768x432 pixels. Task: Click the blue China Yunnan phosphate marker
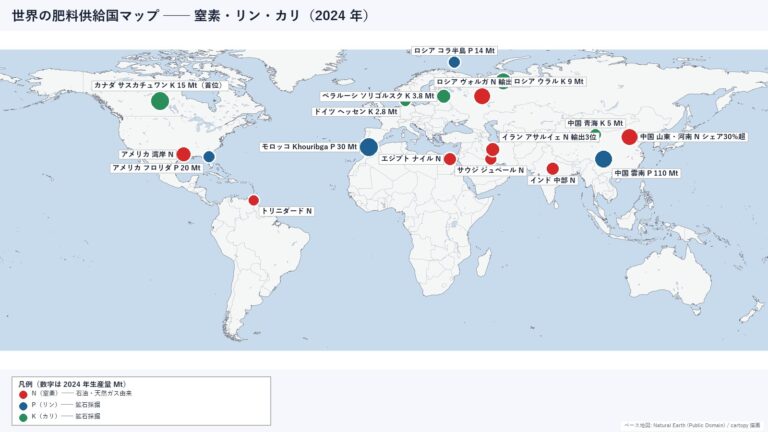click(603, 159)
